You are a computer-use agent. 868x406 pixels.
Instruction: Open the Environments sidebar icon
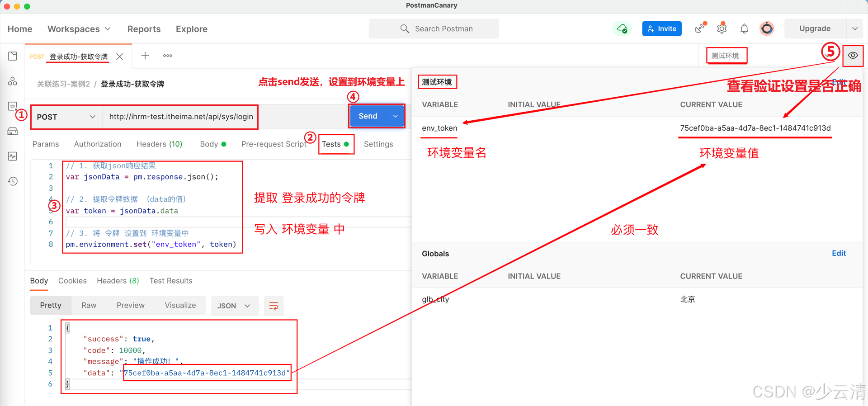(x=13, y=106)
